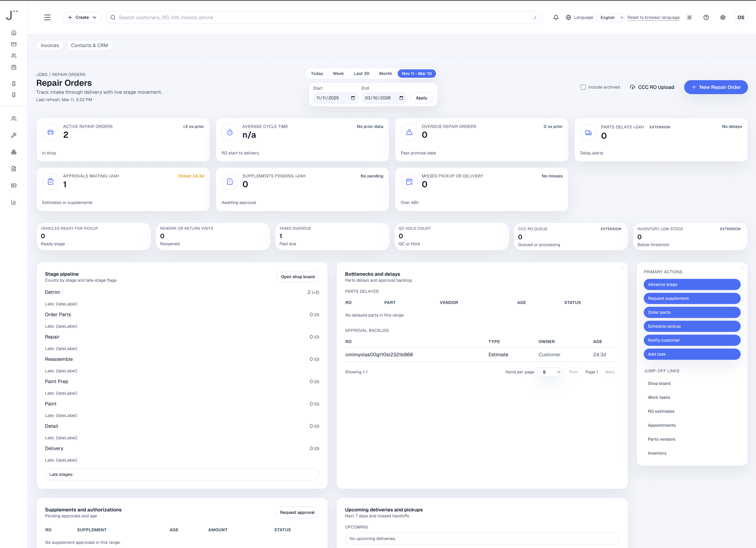Click the New Repair Order button

[x=716, y=87]
